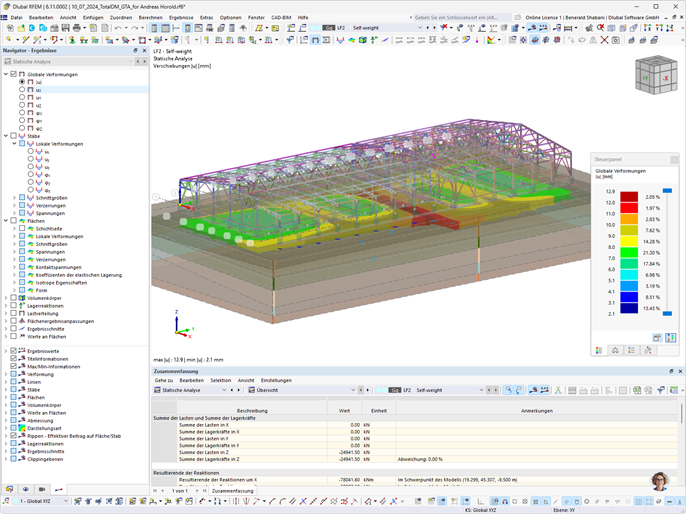Click the Steuerpanel export table icon
Image resolution: width=686 pixels, height=514 pixels.
[x=657, y=338]
